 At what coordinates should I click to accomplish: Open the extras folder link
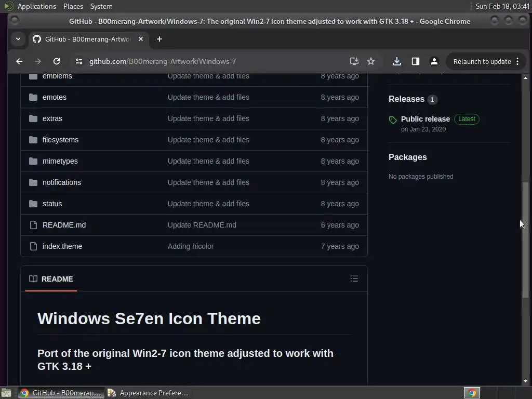[52, 119]
